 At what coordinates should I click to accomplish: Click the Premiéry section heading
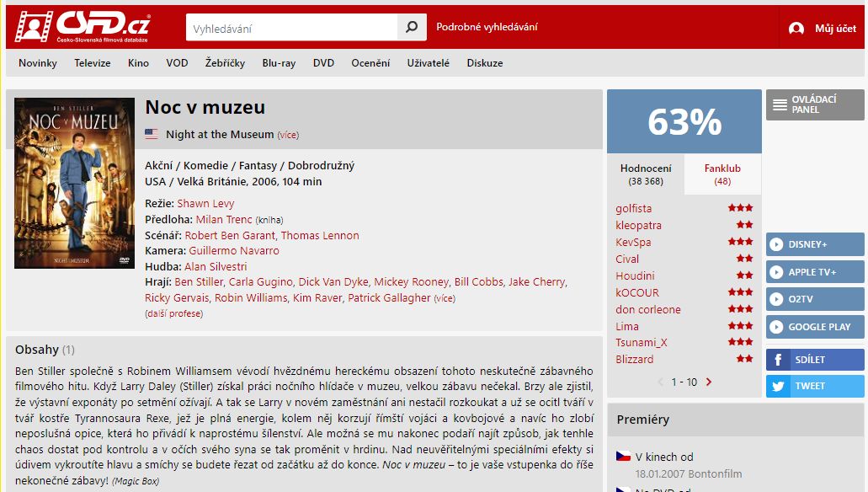[642, 420]
